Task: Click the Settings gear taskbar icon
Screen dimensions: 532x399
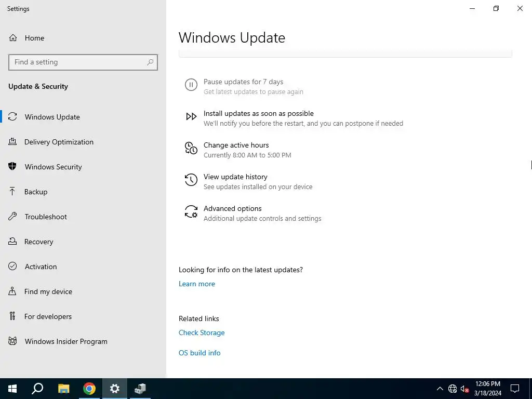Action: 115,389
